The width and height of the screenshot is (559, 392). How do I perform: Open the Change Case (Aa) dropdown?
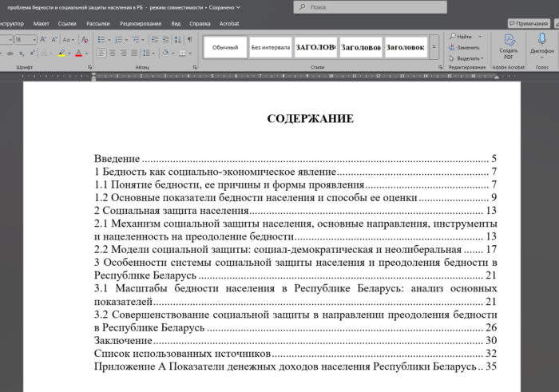(68, 40)
